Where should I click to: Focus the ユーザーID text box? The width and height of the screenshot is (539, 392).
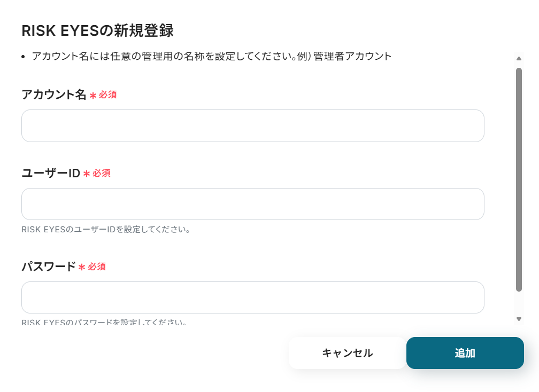tap(252, 204)
